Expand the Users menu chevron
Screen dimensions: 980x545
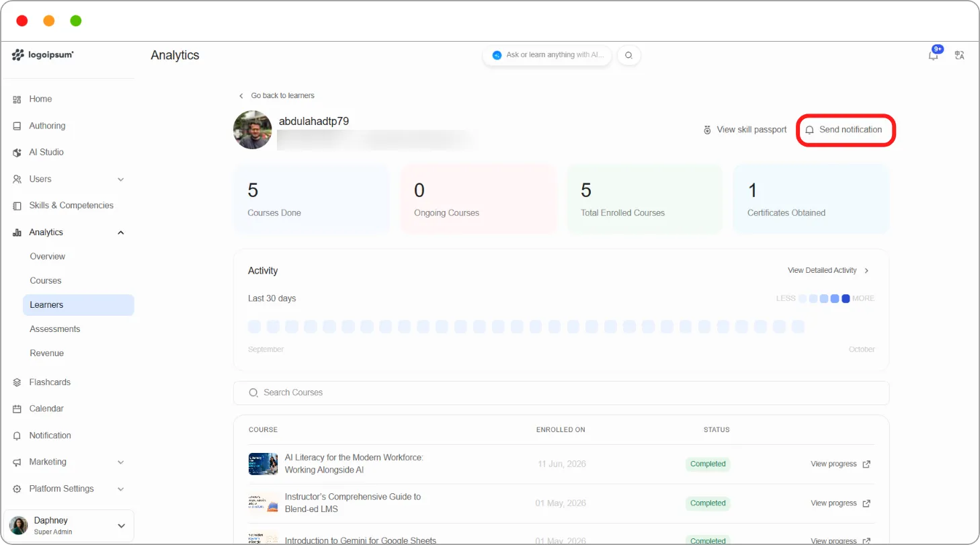click(x=121, y=179)
